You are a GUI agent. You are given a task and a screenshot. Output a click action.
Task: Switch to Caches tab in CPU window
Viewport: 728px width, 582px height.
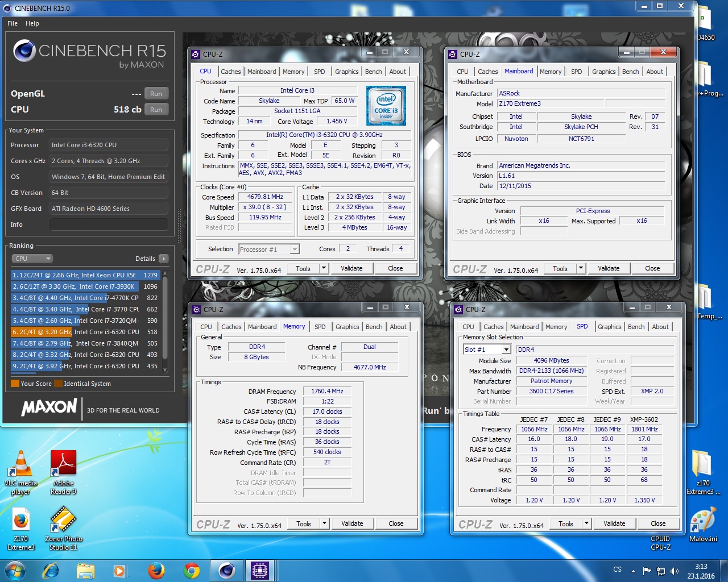(x=231, y=72)
